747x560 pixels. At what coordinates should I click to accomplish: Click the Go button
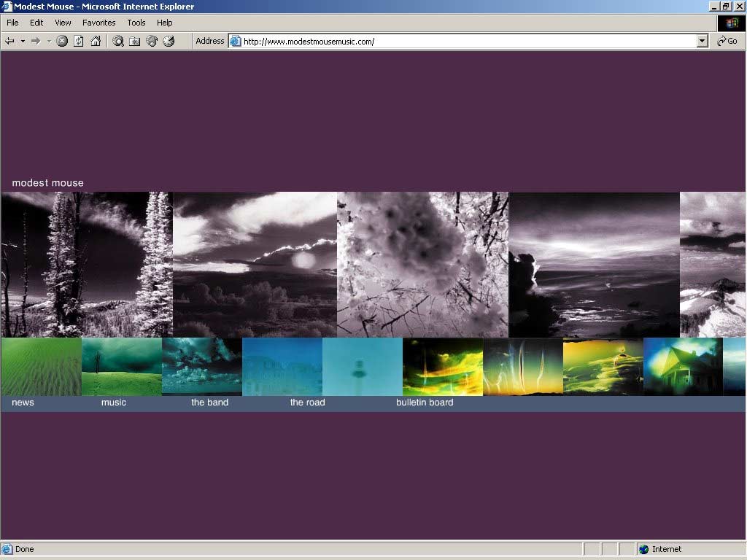727,42
